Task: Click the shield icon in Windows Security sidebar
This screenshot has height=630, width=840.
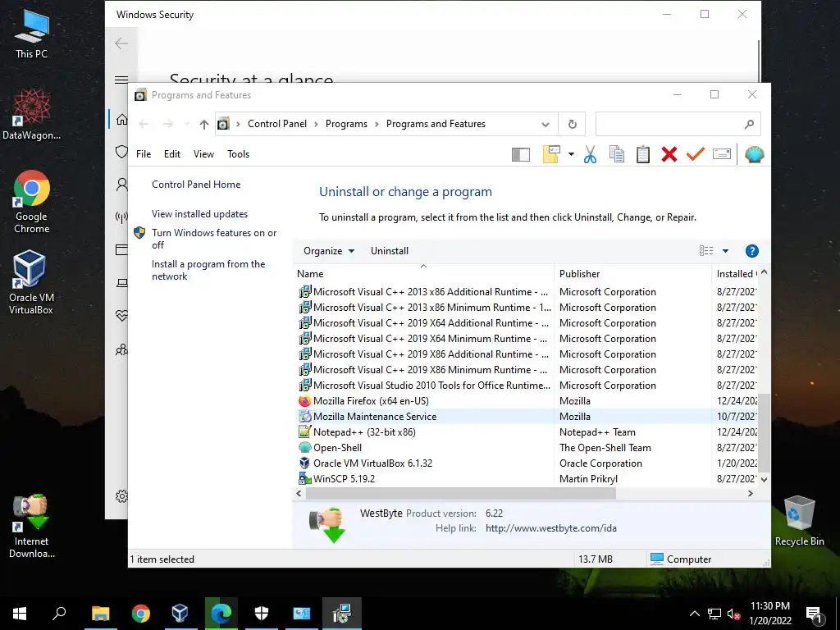Action: [x=121, y=152]
